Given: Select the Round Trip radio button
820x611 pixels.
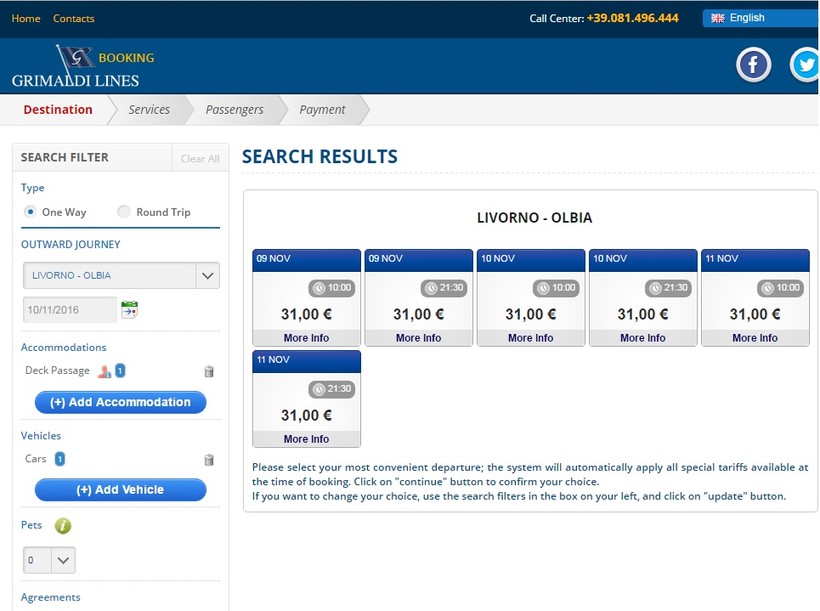Looking at the screenshot, I should tap(124, 212).
